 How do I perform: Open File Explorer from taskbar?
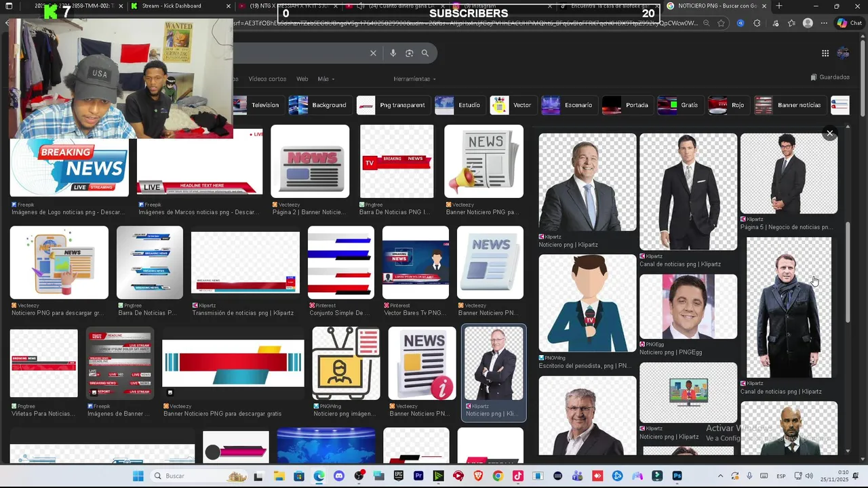point(279,476)
